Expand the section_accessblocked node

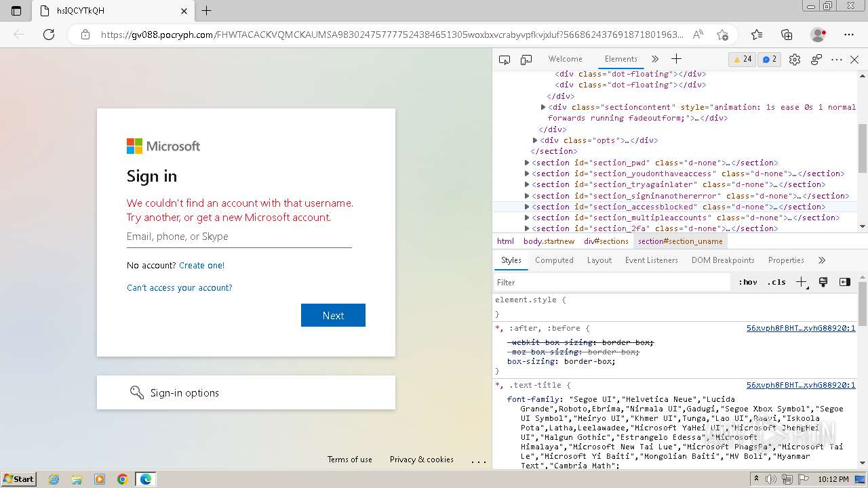pos(527,207)
